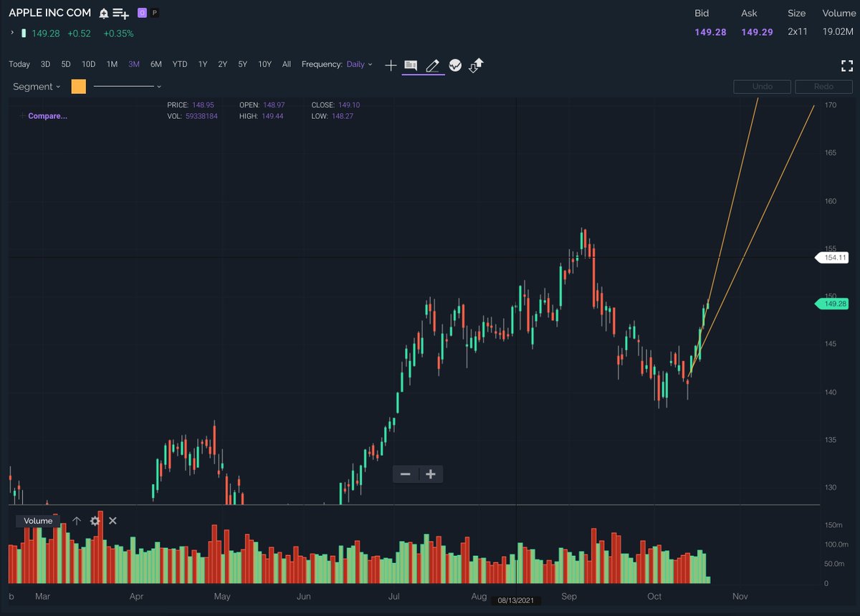The height and width of the screenshot is (616, 860).
Task: Click the Bid price 149.28
Action: pos(710,32)
